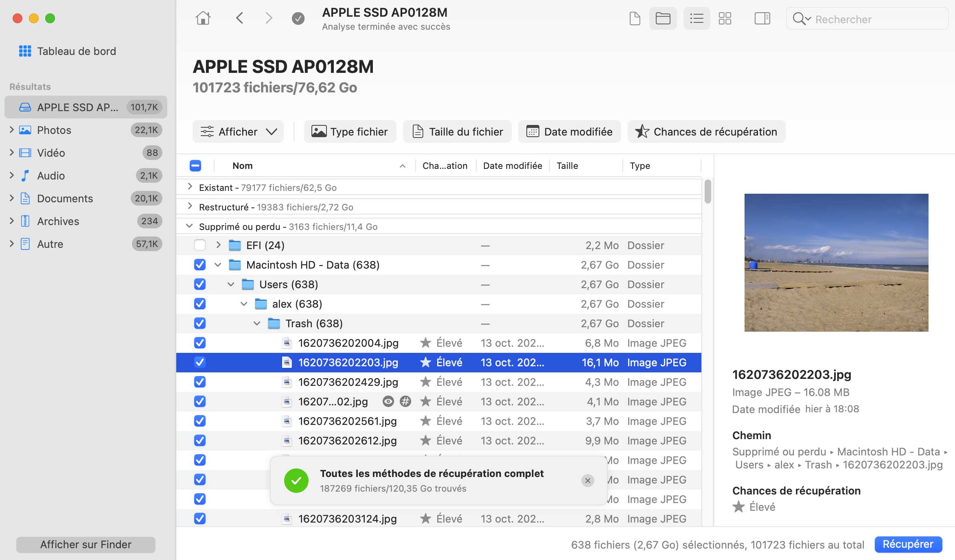Toggle the select-all header checkbox
Image resolution: width=955 pixels, height=560 pixels.
tap(195, 166)
